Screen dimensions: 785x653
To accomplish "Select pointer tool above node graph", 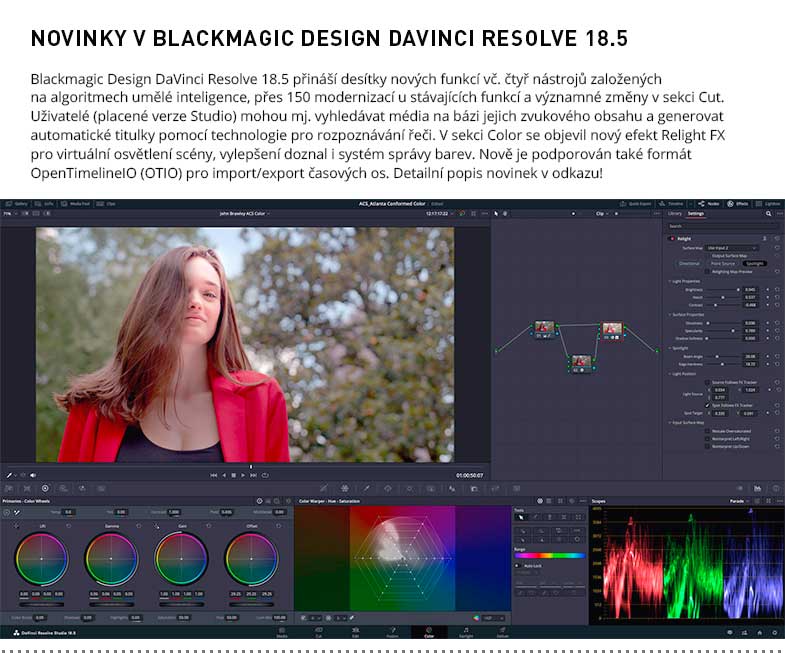I will (x=496, y=213).
